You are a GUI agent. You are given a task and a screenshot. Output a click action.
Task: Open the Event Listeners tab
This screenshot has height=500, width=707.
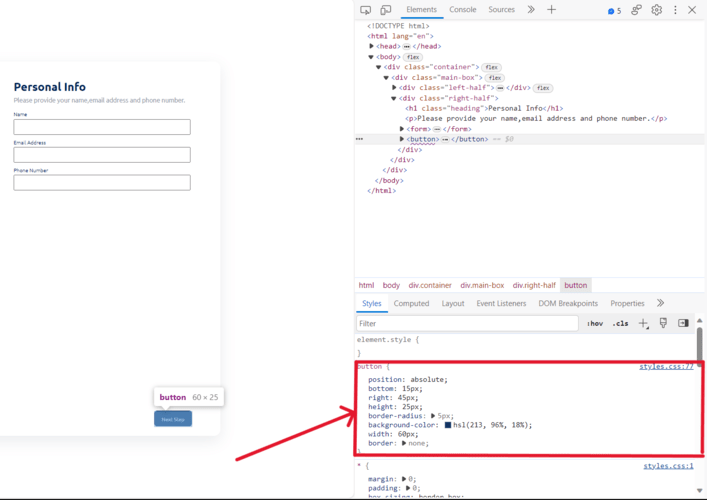click(x=501, y=303)
